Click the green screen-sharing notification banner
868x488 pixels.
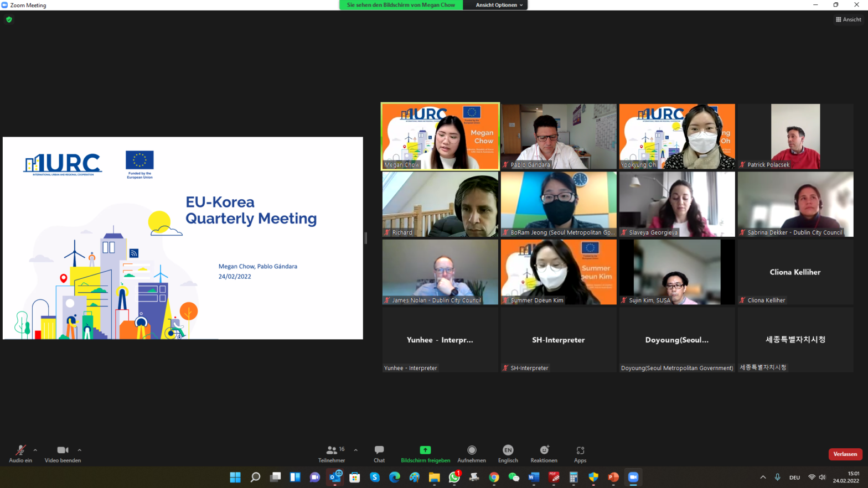[401, 5]
